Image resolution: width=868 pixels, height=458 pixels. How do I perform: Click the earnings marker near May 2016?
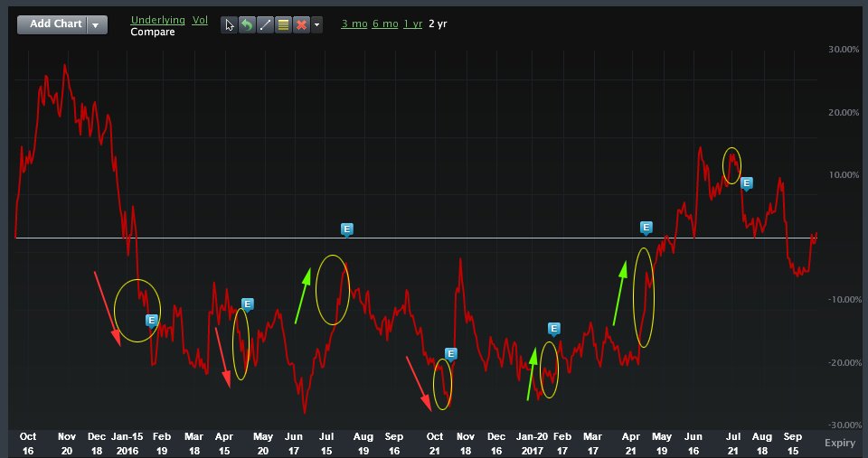click(x=248, y=304)
